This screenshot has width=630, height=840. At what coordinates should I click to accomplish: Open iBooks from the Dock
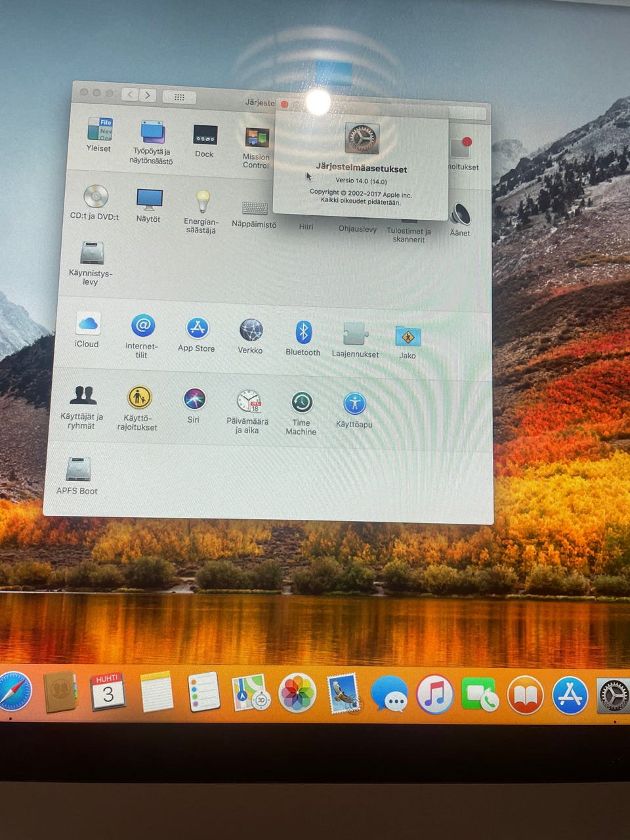click(525, 695)
